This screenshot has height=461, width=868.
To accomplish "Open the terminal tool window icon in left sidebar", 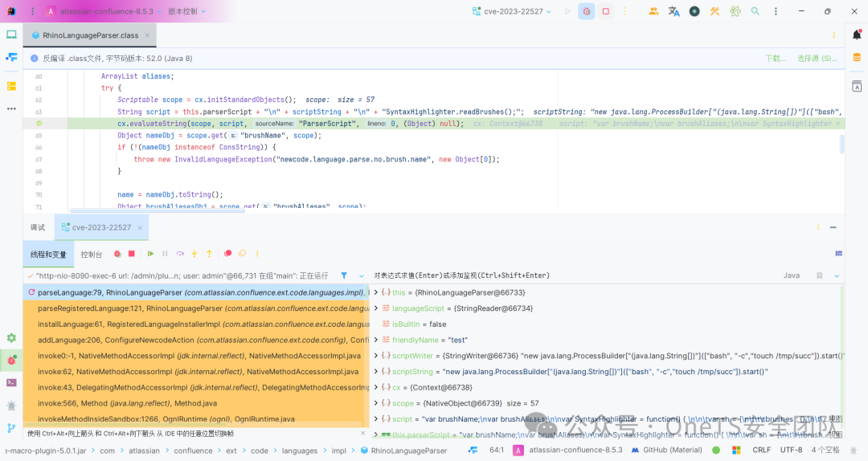I will tap(11, 382).
